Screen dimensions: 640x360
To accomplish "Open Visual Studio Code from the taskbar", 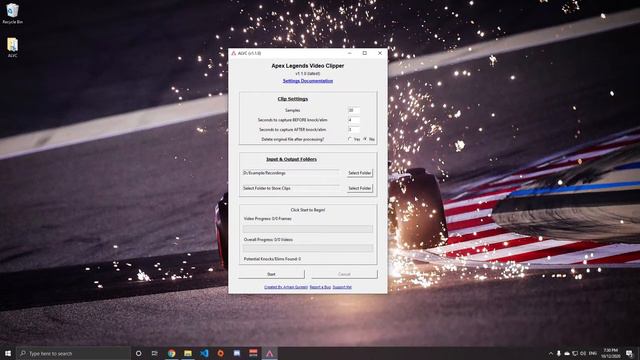I will [204, 353].
